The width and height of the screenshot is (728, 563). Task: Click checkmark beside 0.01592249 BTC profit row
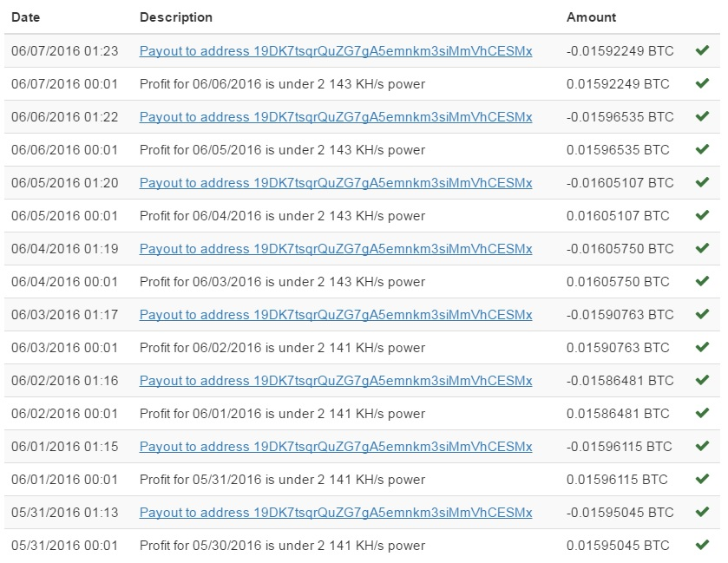tap(703, 83)
